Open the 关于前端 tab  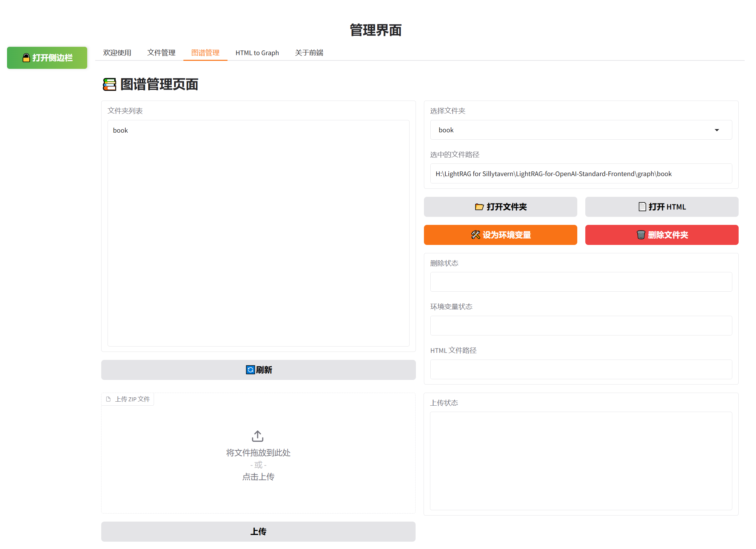[309, 52]
